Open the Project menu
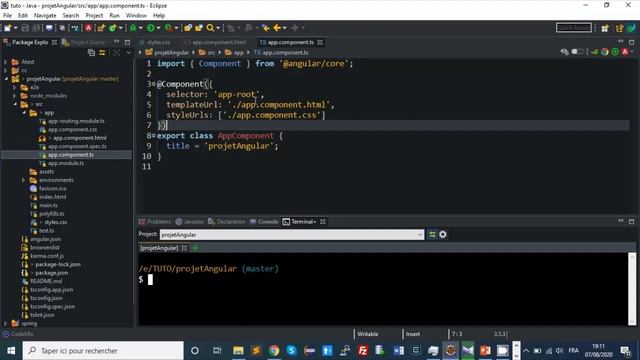Screen dimensions: 640x360 (94, 16)
